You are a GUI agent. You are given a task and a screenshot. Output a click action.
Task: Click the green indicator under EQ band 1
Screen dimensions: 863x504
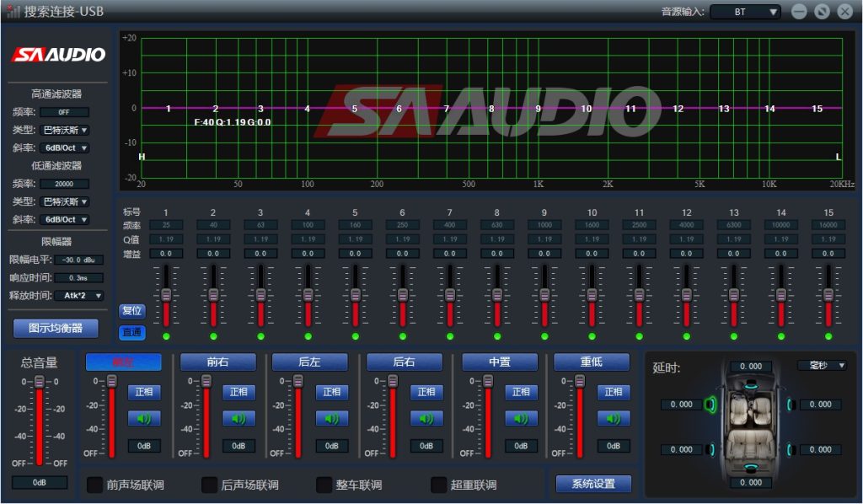pyautogui.click(x=166, y=336)
